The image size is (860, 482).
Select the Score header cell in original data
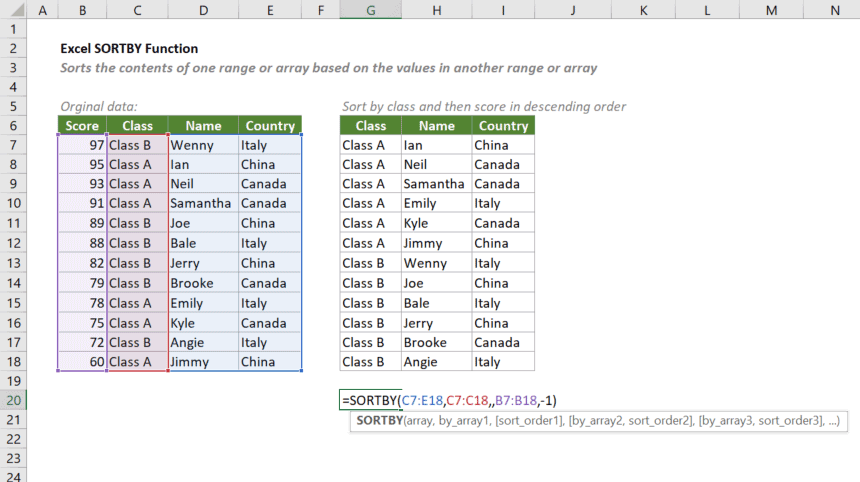pyautogui.click(x=82, y=126)
